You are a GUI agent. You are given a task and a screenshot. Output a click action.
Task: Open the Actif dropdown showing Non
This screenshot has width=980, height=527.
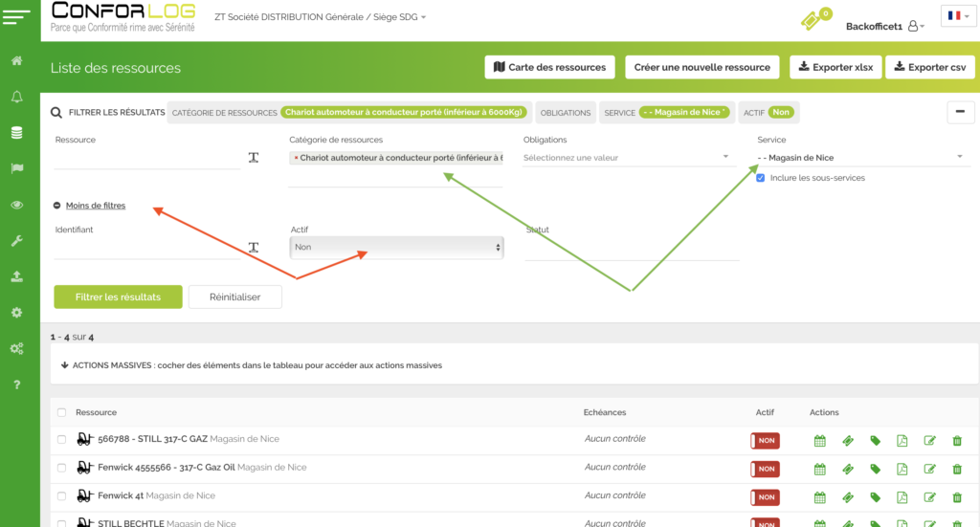(396, 247)
